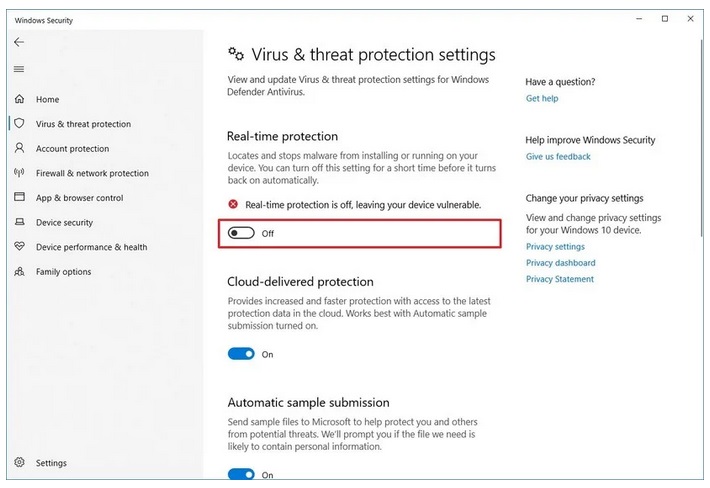The width and height of the screenshot is (710, 488).
Task: Switch off Automatic sample submission toggle
Action: tap(241, 475)
